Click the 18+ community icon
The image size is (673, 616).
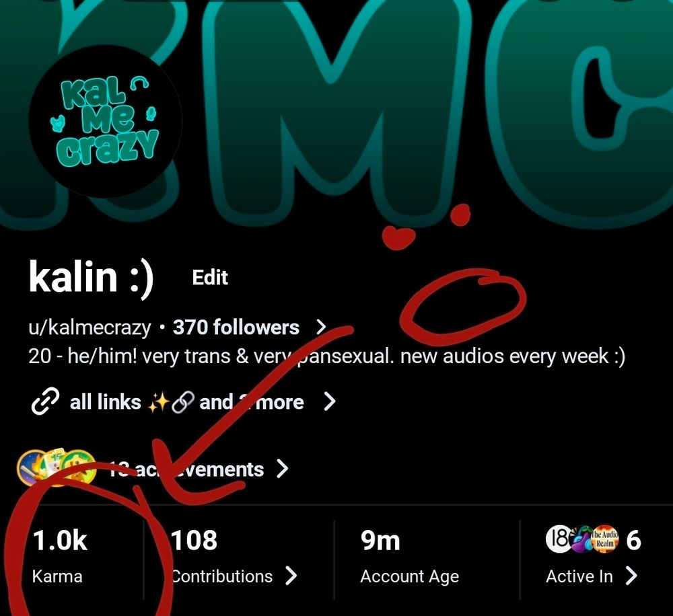559,539
